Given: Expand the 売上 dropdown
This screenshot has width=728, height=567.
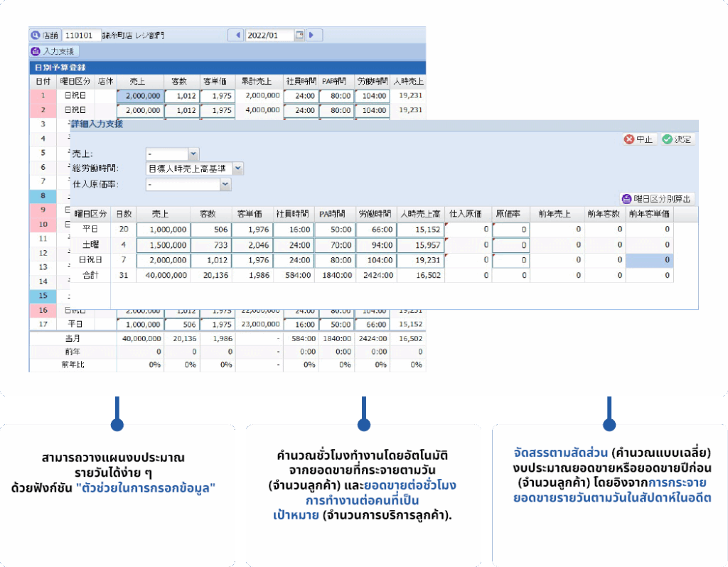Looking at the screenshot, I should [193, 153].
